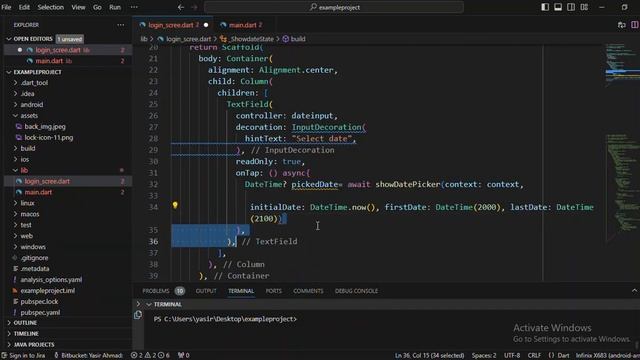Open errors and warnings status indicator
Image resolution: width=640 pixels, height=360 pixels.
[x=150, y=356]
